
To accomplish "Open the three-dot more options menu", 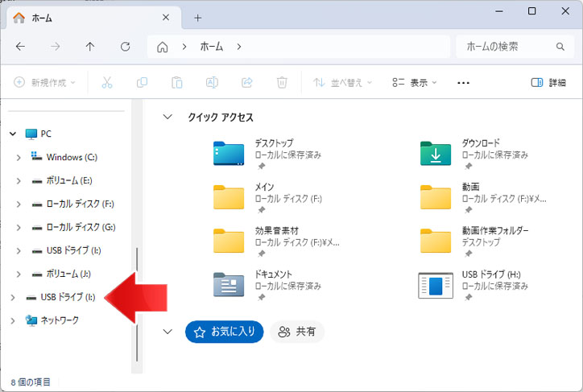I will click(x=463, y=82).
